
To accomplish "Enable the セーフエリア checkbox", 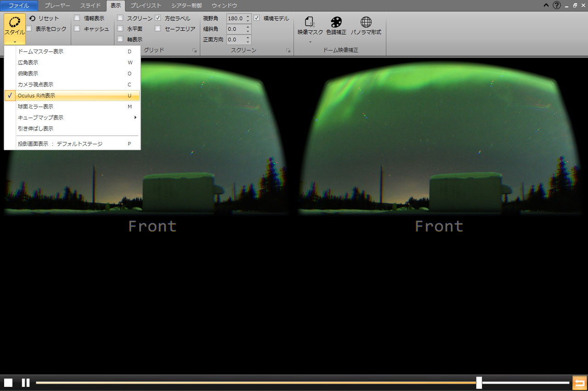I will (x=158, y=28).
